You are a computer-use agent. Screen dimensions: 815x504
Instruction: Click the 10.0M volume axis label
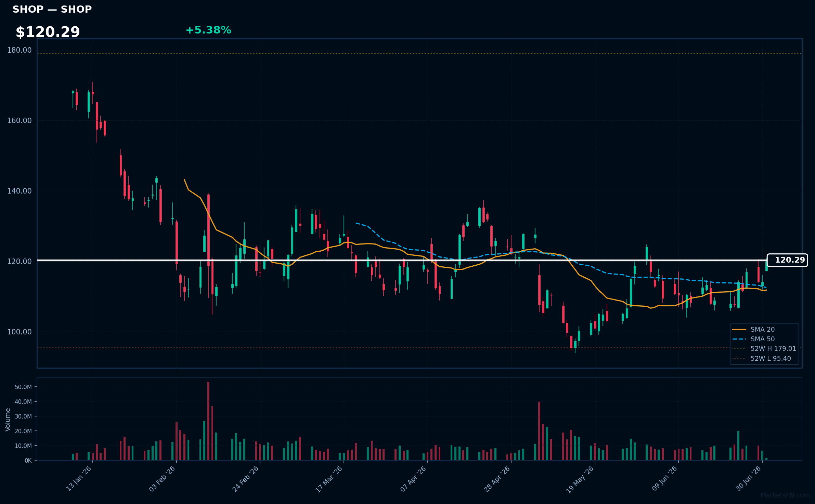point(23,446)
